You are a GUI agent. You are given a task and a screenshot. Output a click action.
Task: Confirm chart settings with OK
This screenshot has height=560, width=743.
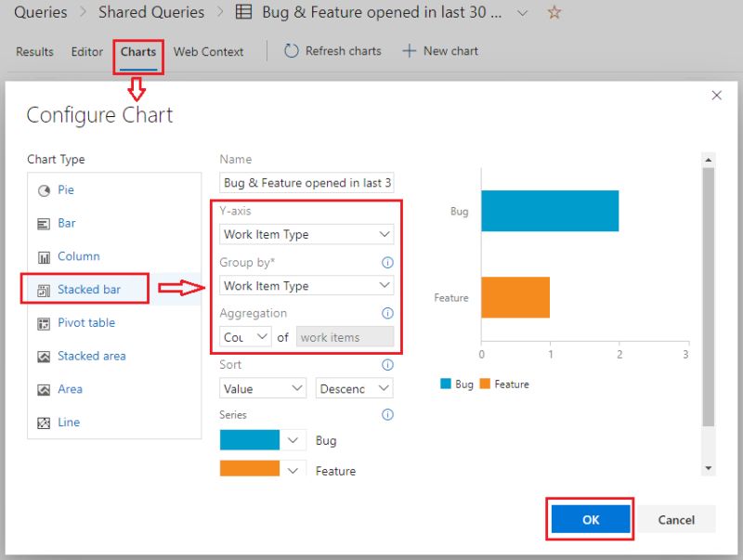coord(589,519)
